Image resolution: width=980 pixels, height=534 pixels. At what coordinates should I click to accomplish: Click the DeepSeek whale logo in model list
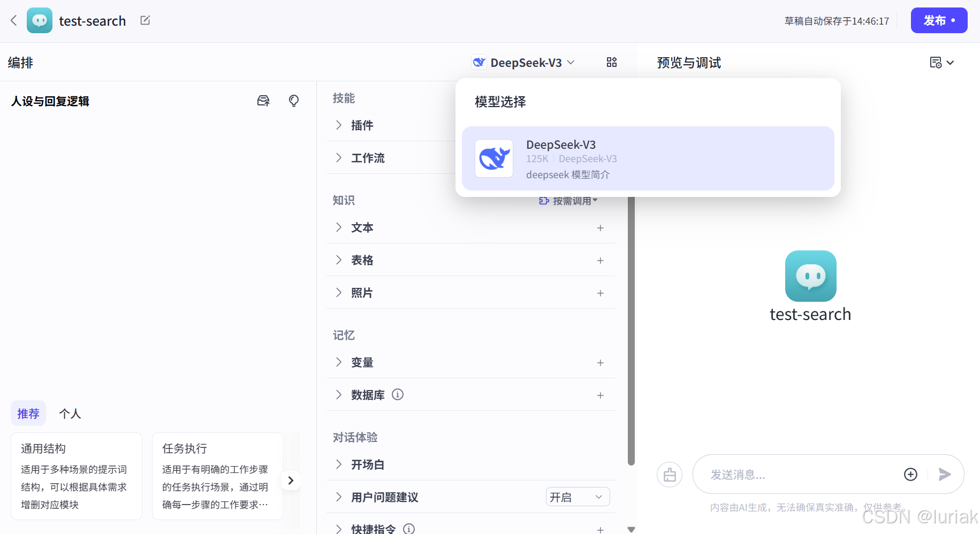pyautogui.click(x=494, y=158)
